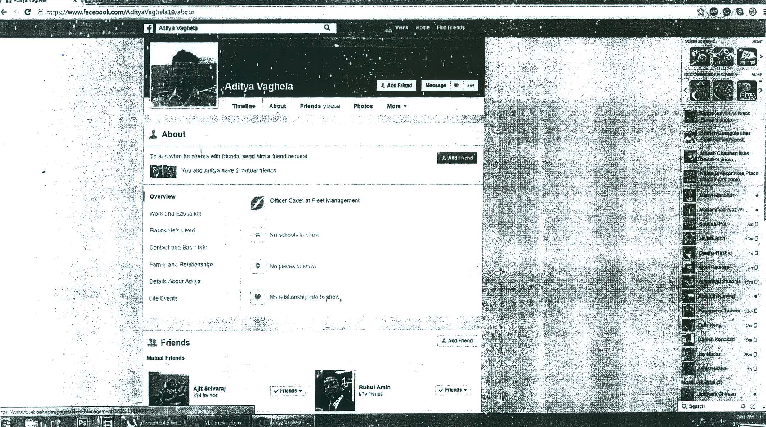Click Add Friend in Friends section header
Viewport: 766px width, 427px height.
point(457,341)
